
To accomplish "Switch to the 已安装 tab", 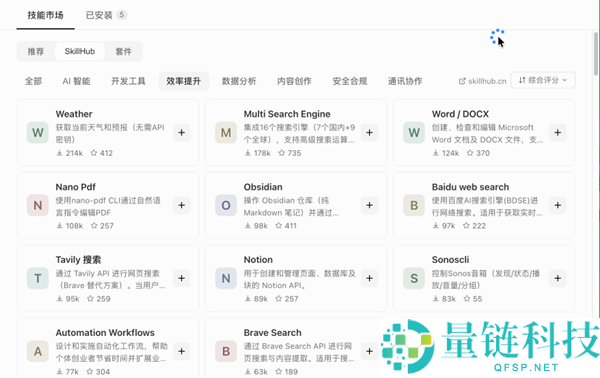I will [106, 15].
